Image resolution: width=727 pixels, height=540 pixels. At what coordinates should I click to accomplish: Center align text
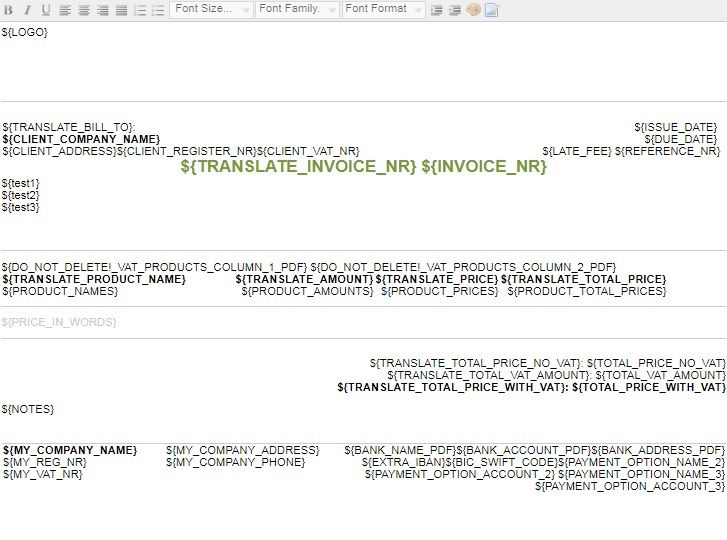point(84,10)
